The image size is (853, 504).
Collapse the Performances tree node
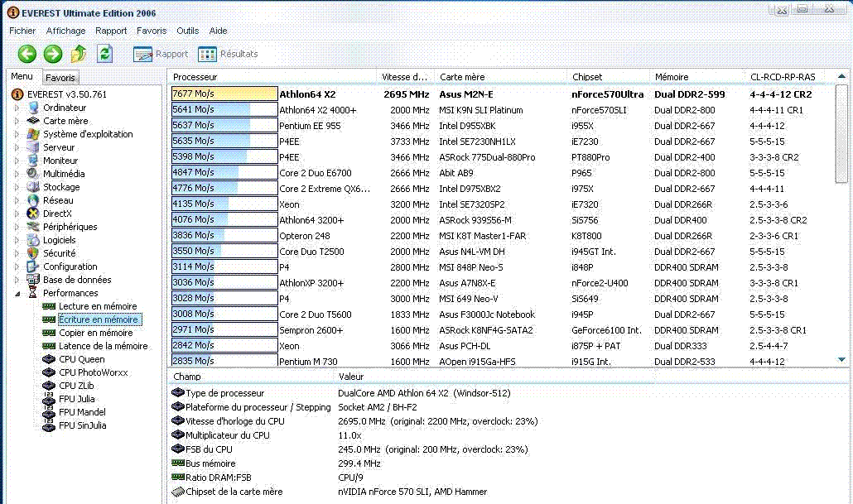17,293
